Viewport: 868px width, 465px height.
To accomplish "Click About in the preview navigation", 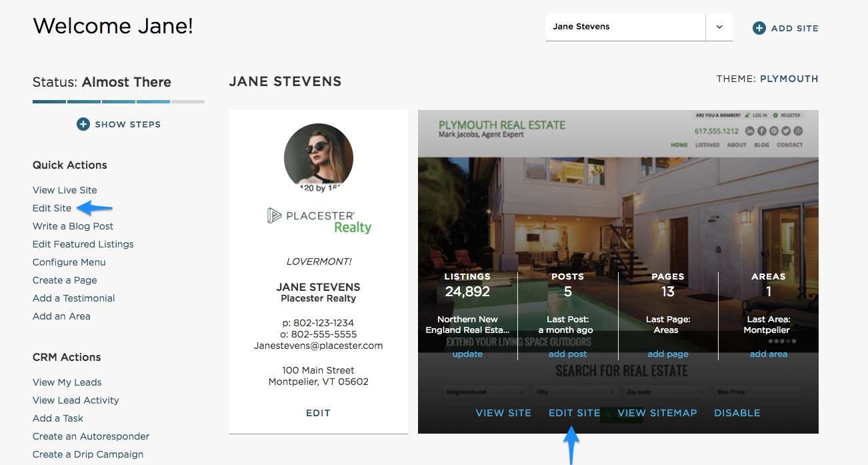I will coord(737,145).
